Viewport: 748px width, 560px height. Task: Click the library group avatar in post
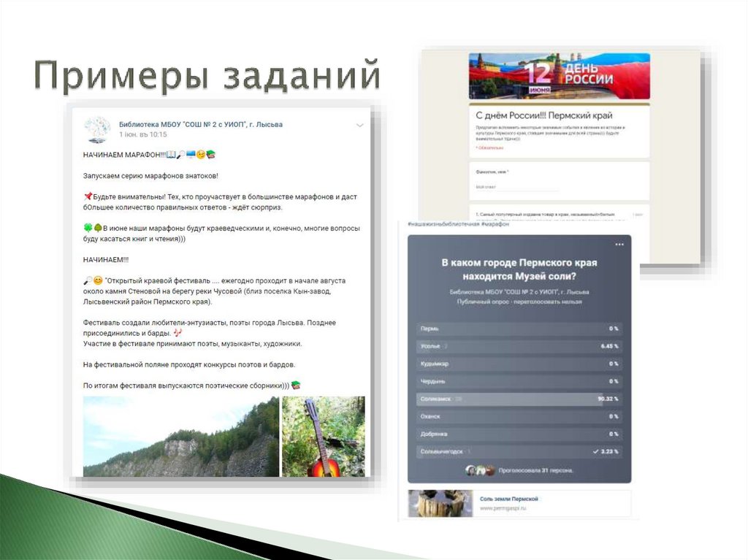point(97,129)
